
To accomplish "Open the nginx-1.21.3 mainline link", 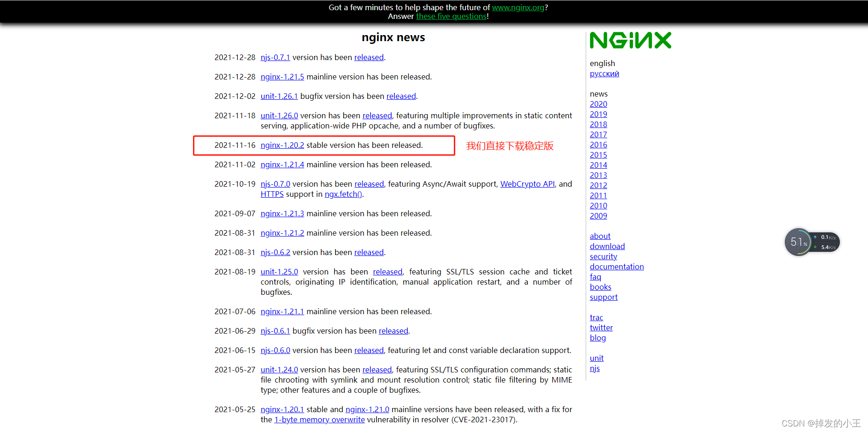I will (x=282, y=213).
